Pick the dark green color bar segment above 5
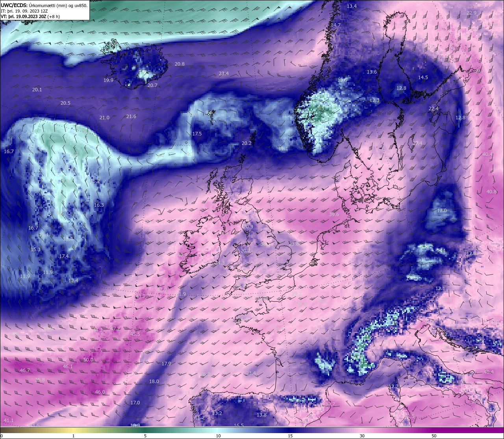The height and width of the screenshot is (439, 504). point(145,430)
